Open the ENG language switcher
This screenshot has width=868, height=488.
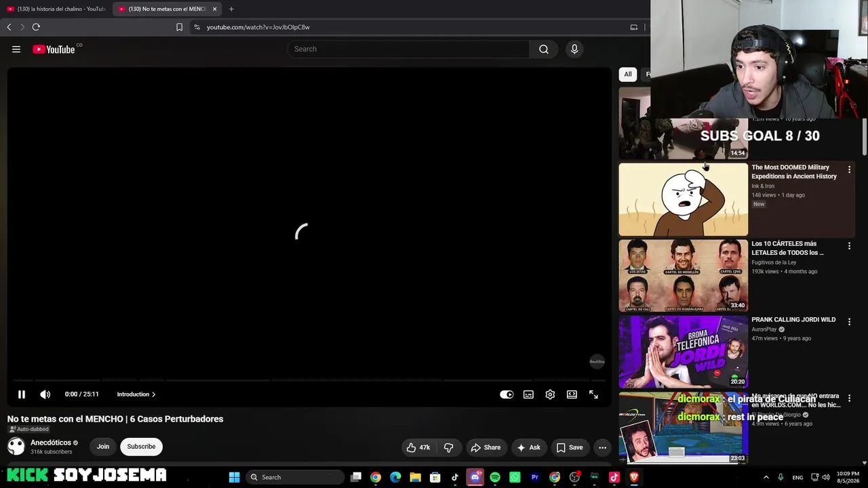[798, 477]
